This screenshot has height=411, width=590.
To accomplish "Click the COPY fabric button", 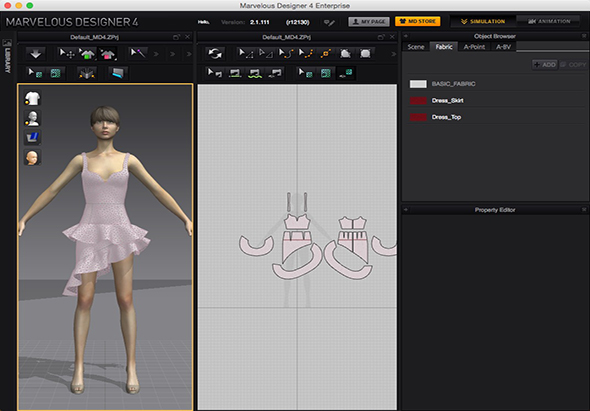I will [x=573, y=65].
